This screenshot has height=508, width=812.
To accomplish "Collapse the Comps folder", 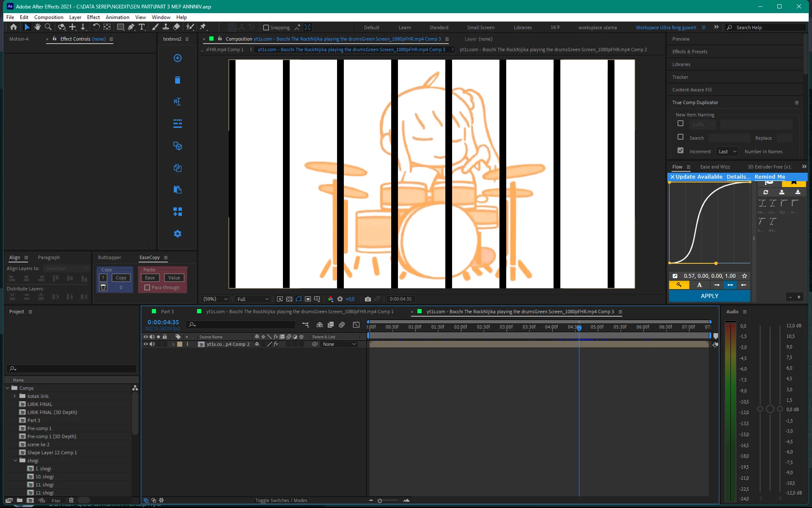I will (x=8, y=388).
